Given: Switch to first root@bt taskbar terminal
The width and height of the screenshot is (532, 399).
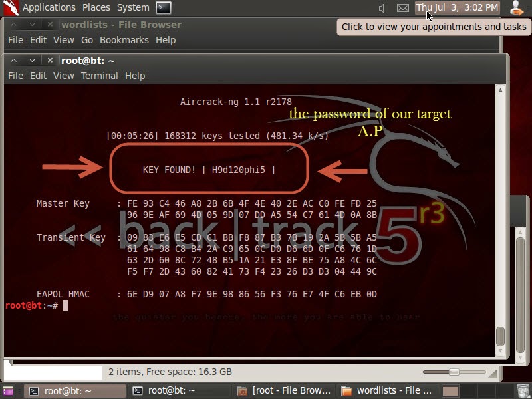Looking at the screenshot, I should (74, 391).
